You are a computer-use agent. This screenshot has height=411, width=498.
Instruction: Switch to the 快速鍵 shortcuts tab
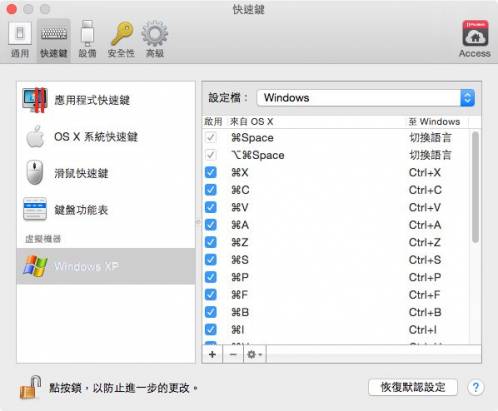coord(54,39)
